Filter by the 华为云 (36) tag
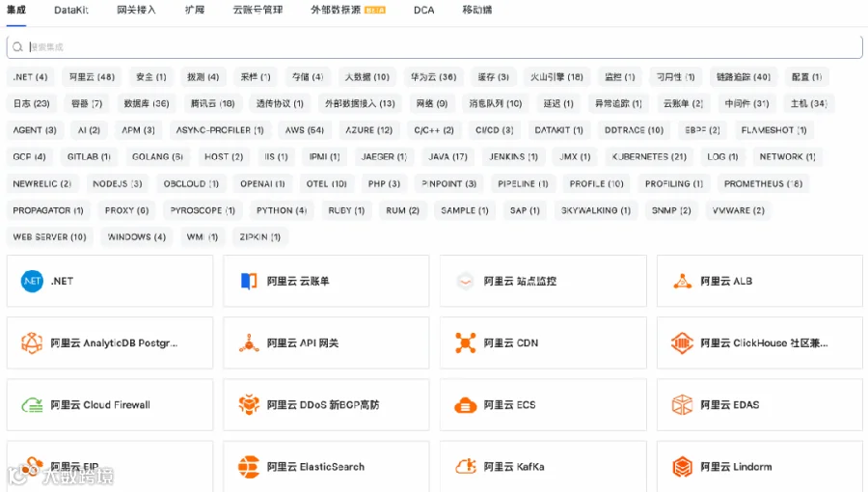The width and height of the screenshot is (868, 492). [x=433, y=77]
